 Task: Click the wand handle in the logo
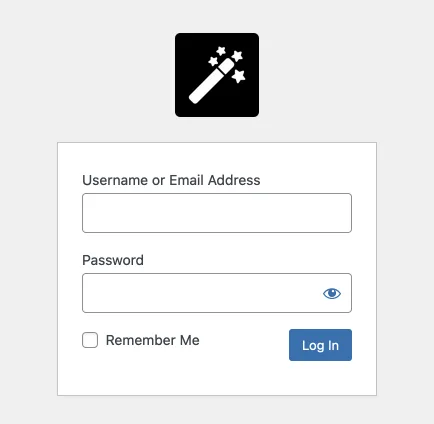coord(205,87)
